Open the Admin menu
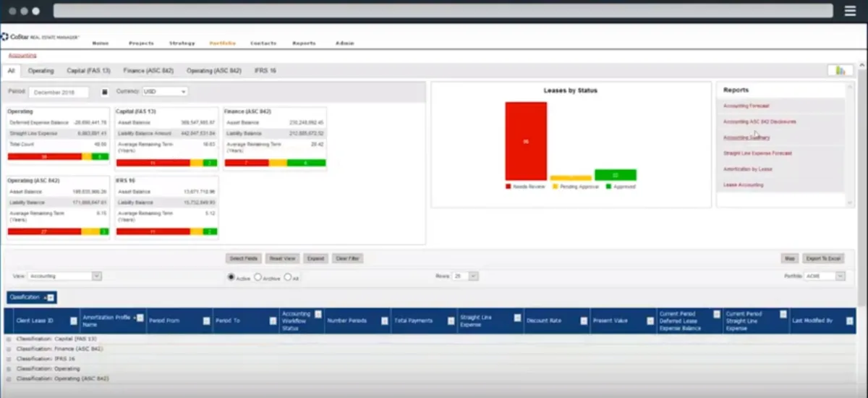Image resolution: width=868 pixels, height=398 pixels. point(344,43)
